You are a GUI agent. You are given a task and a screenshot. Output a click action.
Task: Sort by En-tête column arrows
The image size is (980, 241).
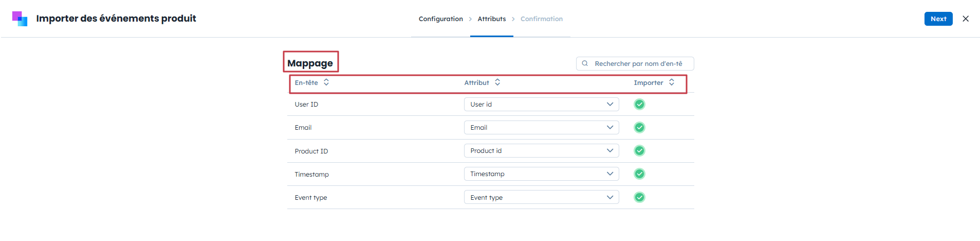326,82
